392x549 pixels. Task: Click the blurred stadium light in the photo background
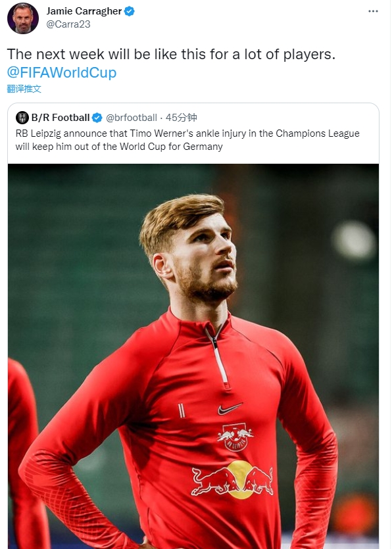354,241
